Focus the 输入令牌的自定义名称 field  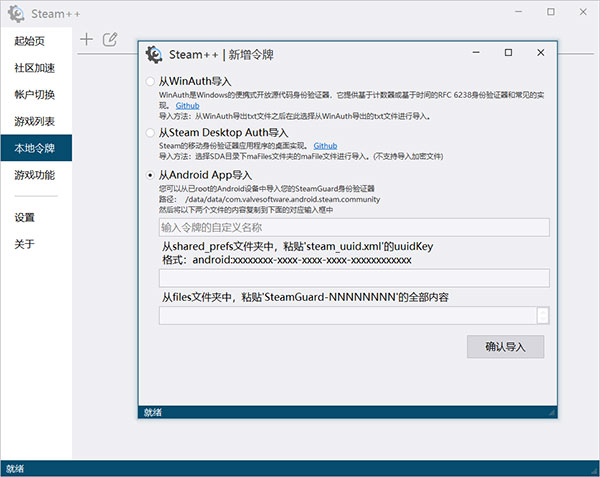click(x=354, y=228)
